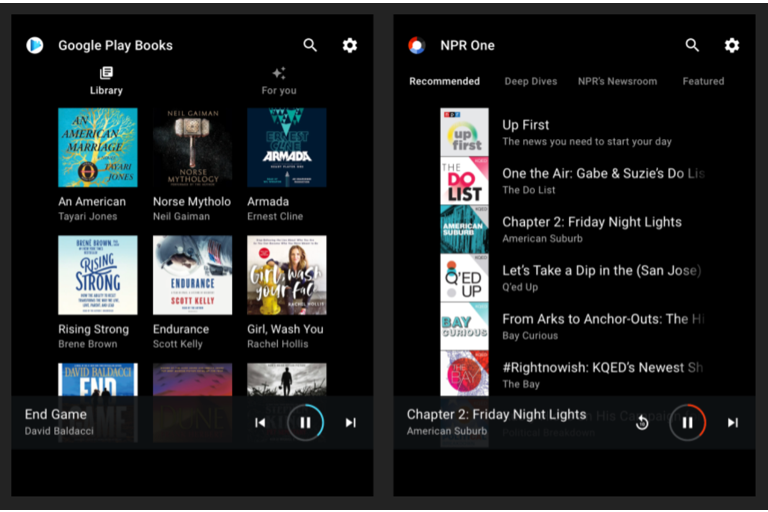Click author name 'Rachel Hollis'
768x512 pixels.
[x=278, y=344]
